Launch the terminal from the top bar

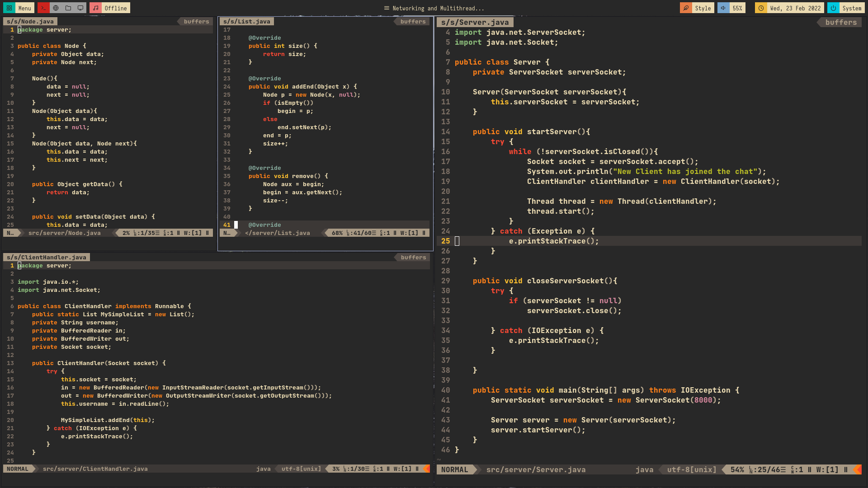coord(43,8)
